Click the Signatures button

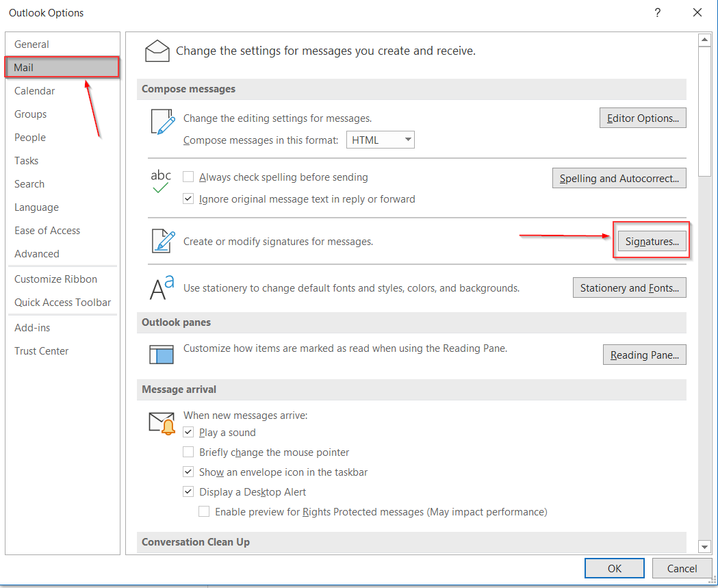pos(652,242)
